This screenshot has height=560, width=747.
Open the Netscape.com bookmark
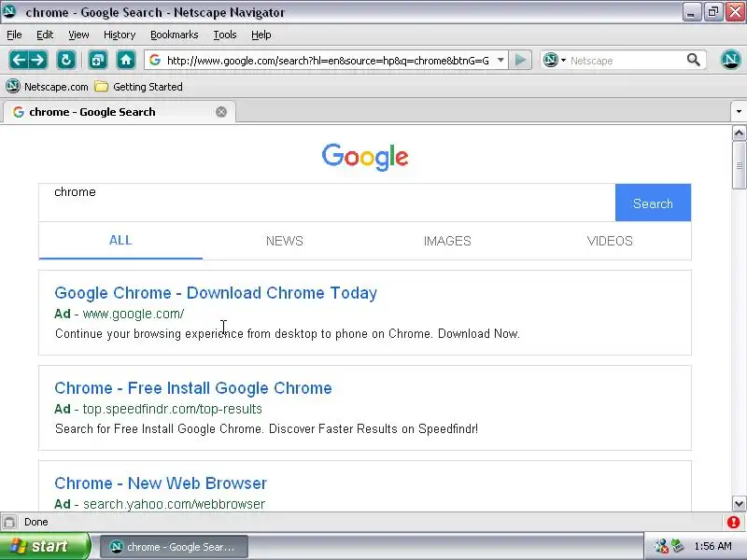pyautogui.click(x=48, y=87)
